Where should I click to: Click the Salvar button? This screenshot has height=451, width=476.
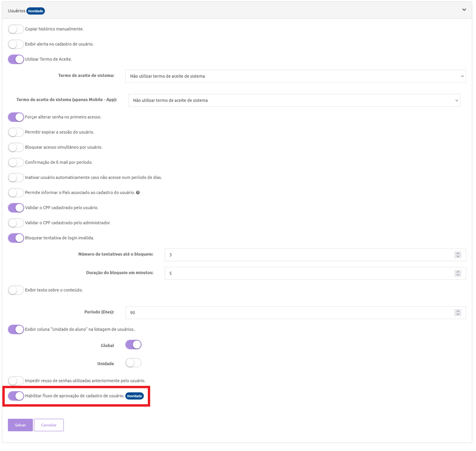pyautogui.click(x=20, y=425)
